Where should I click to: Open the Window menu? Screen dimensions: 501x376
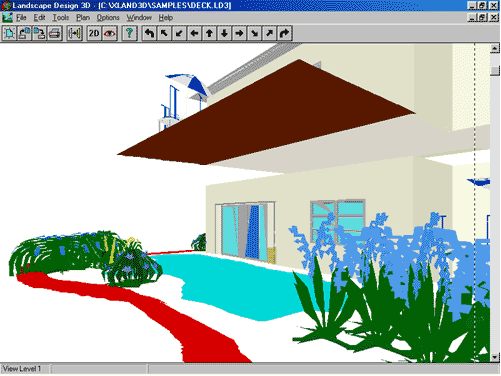[139, 17]
